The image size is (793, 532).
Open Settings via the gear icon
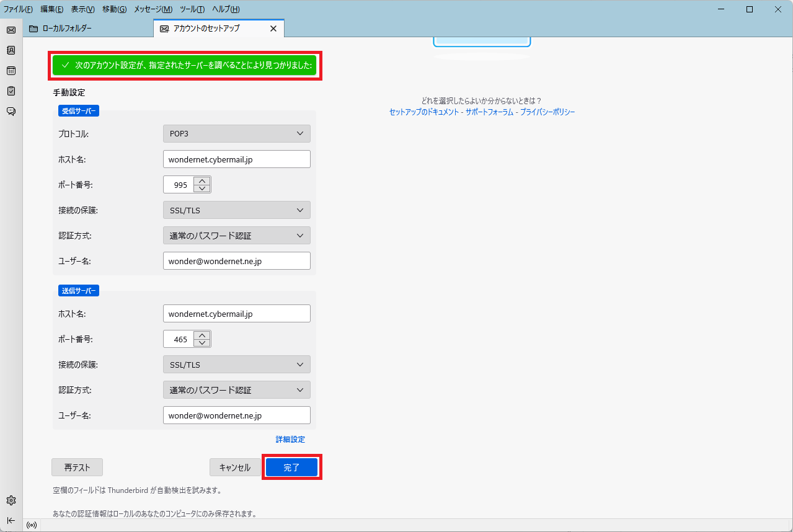pyautogui.click(x=11, y=500)
